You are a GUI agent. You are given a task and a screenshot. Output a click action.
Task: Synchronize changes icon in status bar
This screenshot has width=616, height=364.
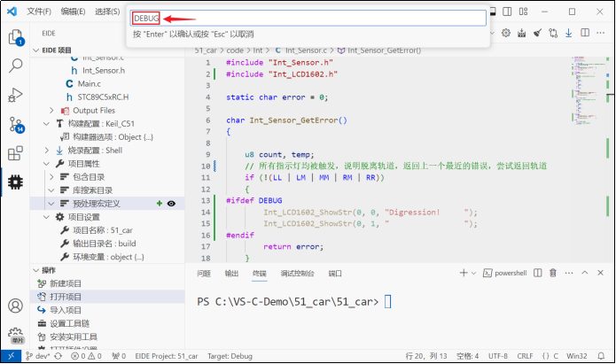58,356
